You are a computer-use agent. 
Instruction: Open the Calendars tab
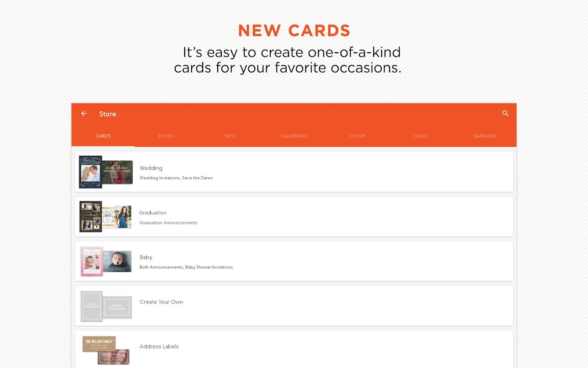pyautogui.click(x=294, y=136)
